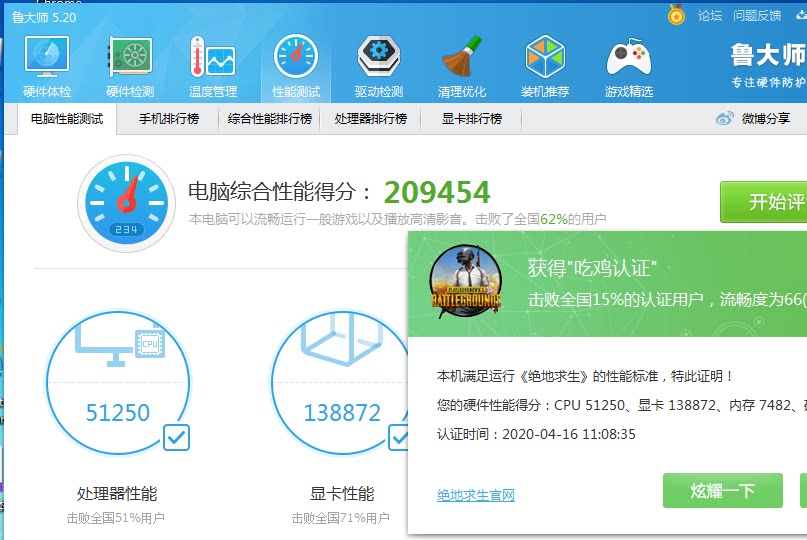Toggle the 显卡性能 checkbox
Screen dimensions: 807x540
pos(399,438)
